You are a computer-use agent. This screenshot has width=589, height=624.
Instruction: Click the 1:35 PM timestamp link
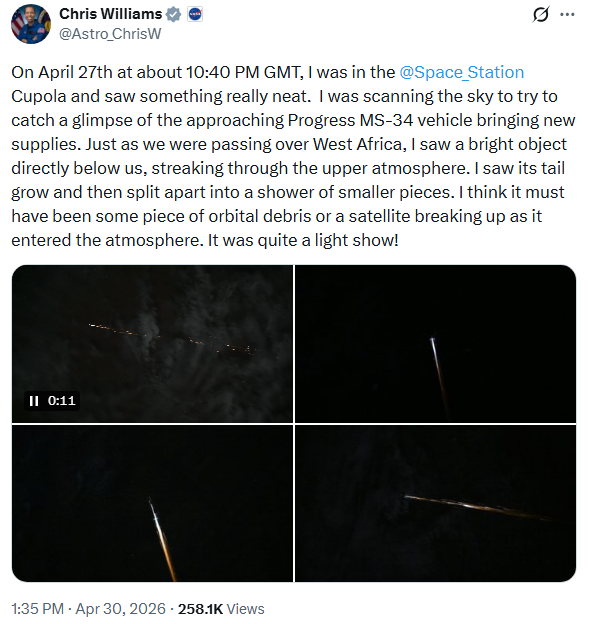(37, 609)
